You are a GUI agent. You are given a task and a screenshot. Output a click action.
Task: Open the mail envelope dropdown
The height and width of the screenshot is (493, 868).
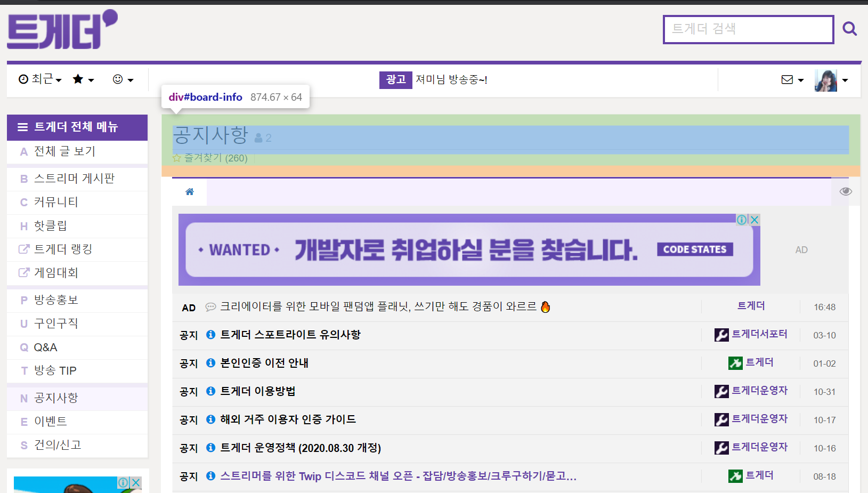tap(792, 80)
